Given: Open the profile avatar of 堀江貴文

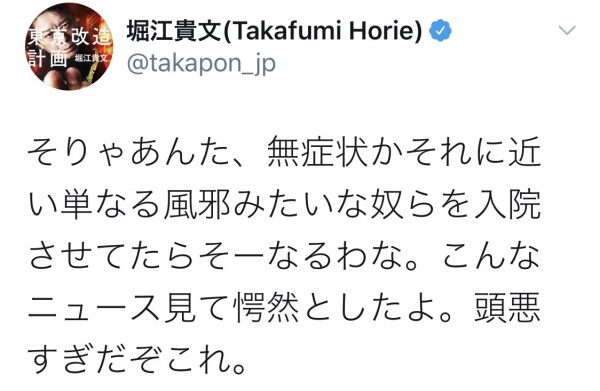Looking at the screenshot, I should (x=69, y=47).
